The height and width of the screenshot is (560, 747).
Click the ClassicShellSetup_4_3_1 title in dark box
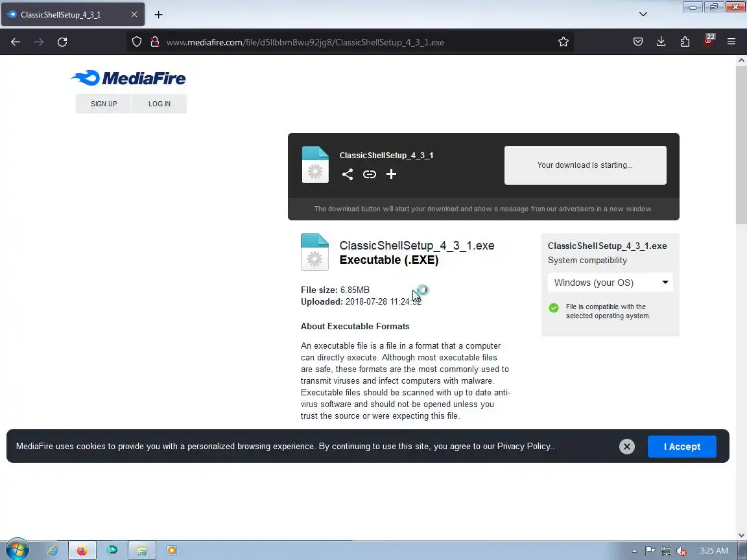click(x=386, y=156)
